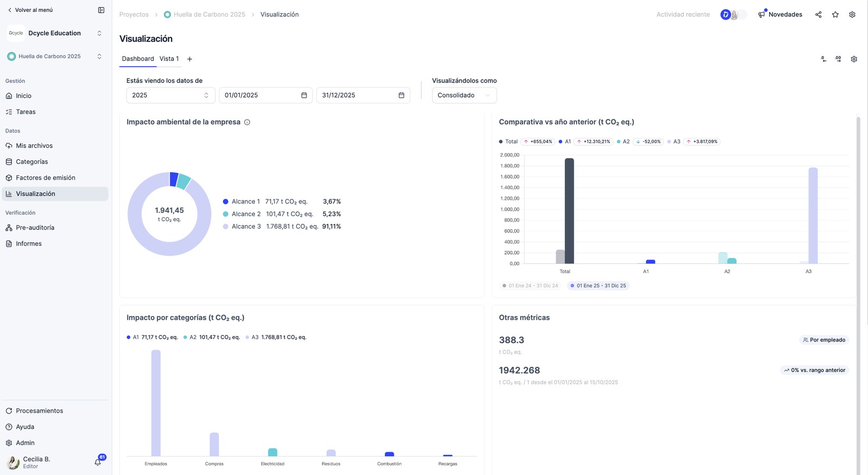Open the 2025 year dropdown
868x475 pixels.
(171, 95)
